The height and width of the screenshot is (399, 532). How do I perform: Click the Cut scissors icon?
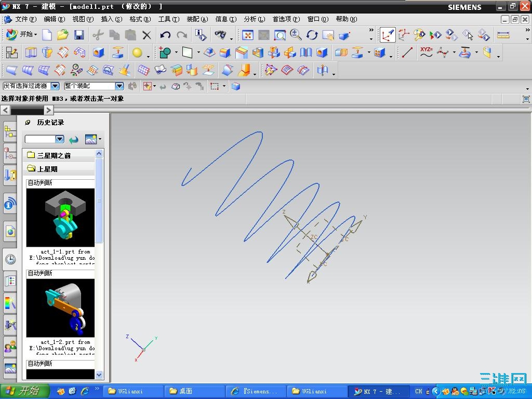98,35
